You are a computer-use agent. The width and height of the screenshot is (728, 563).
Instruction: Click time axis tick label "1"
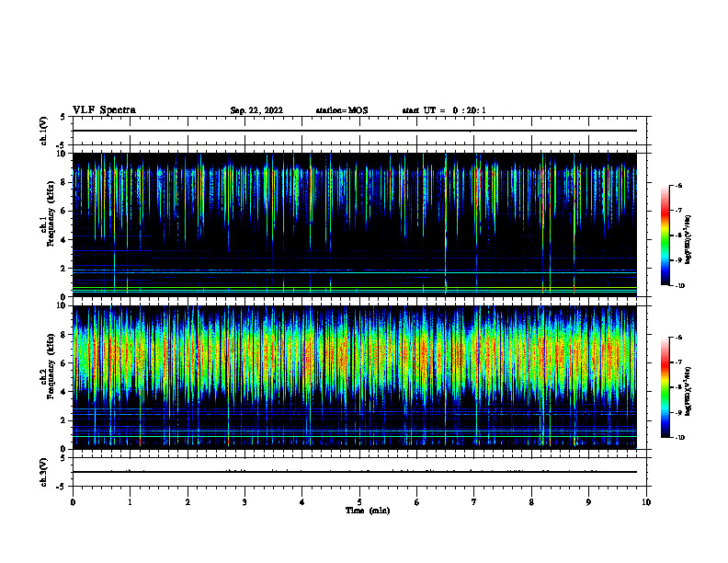pos(130,502)
